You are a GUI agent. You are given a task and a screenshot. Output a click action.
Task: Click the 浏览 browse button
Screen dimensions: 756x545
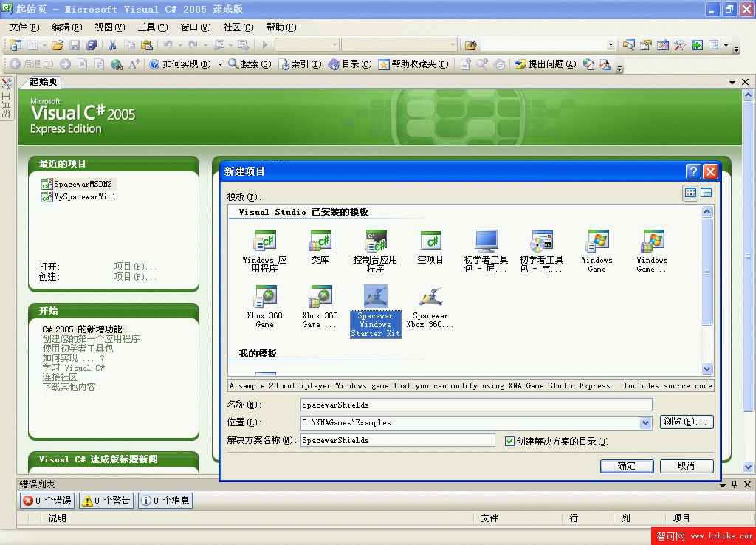[x=686, y=422]
